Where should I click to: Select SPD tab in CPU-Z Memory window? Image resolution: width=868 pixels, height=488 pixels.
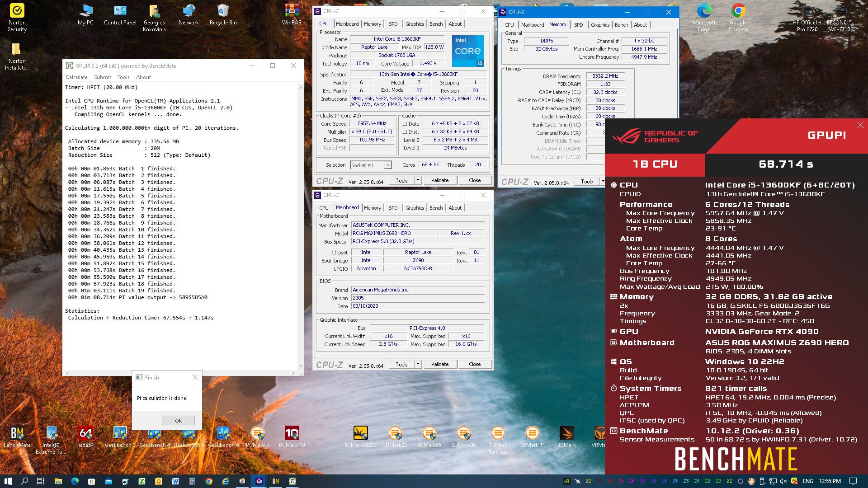(x=578, y=25)
